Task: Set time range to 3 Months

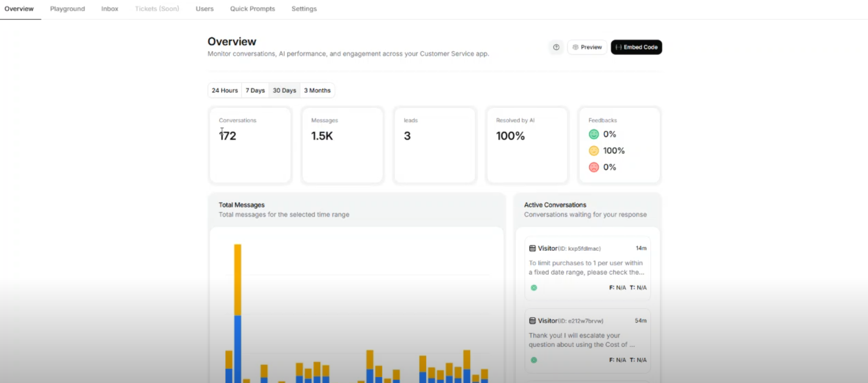Action: point(317,90)
